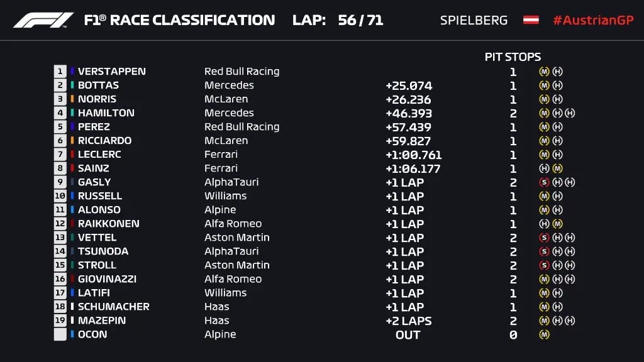Click driver name NORRIS

point(97,99)
